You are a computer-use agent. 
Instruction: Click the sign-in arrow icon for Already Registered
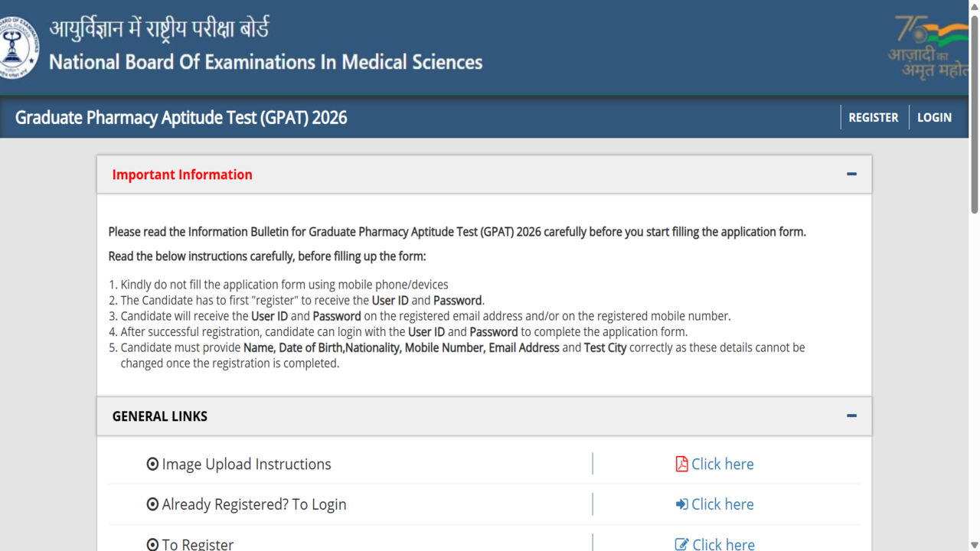[681, 504]
